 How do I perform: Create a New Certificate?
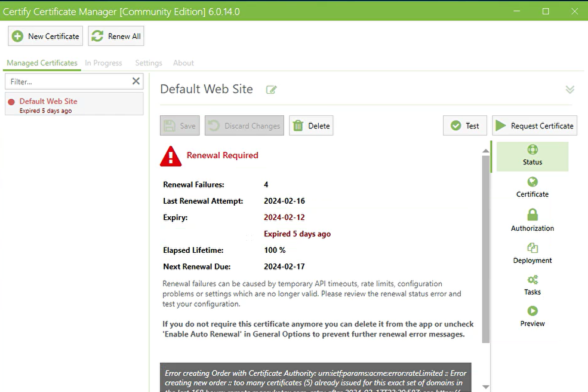(45, 36)
